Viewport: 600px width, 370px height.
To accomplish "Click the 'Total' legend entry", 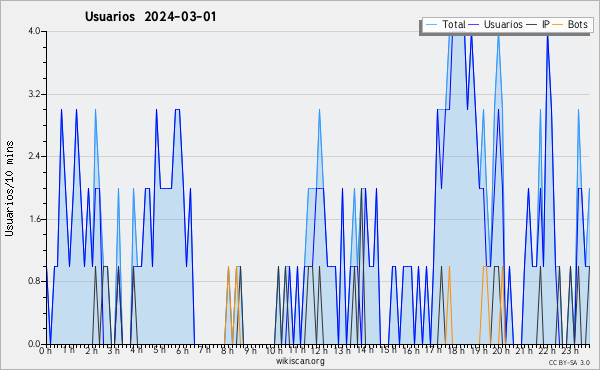I will pyautogui.click(x=454, y=24).
